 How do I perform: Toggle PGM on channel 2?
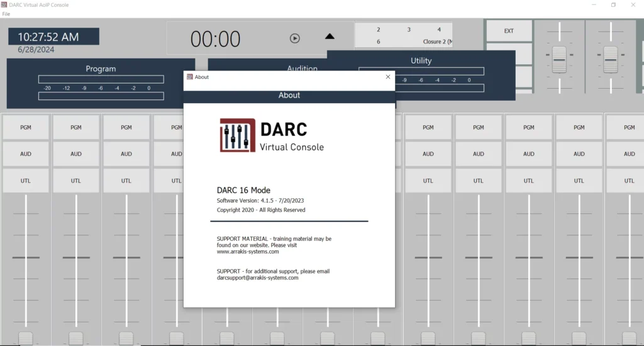click(x=76, y=127)
